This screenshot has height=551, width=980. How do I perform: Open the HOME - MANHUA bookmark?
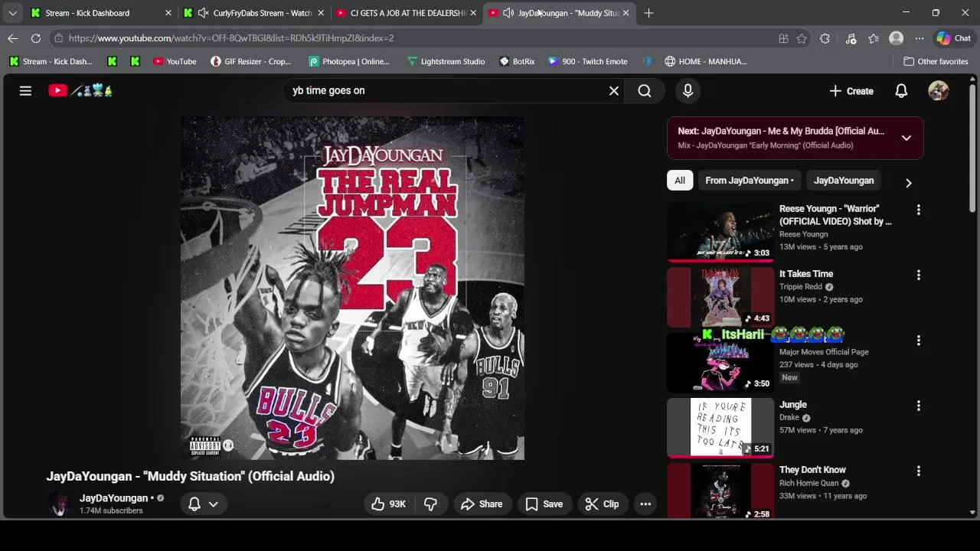pos(705,61)
